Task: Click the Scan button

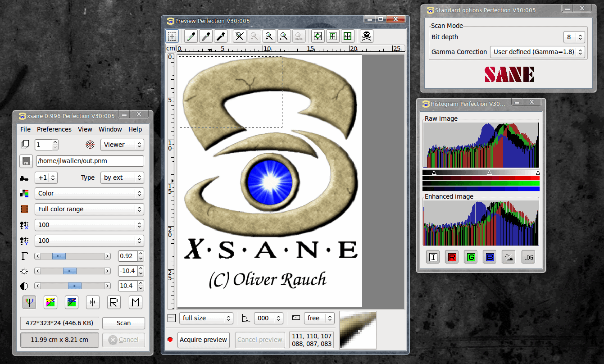Action: [x=123, y=323]
